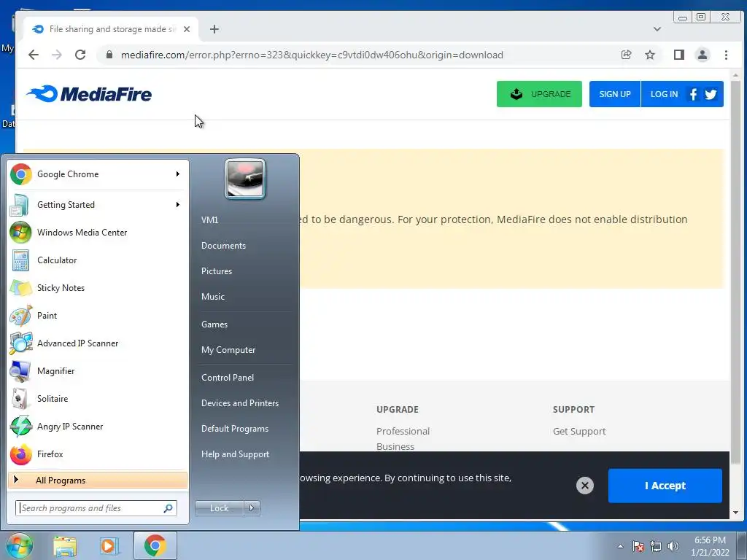Open volume speaker icon in tray
Screen dimensions: 747x560
(673, 546)
